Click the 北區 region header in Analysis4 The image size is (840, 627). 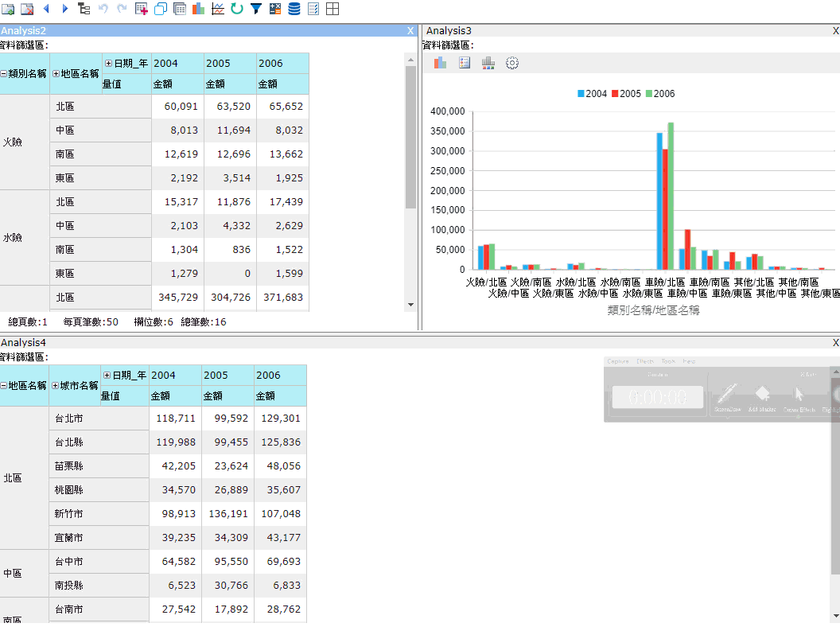[25, 477]
